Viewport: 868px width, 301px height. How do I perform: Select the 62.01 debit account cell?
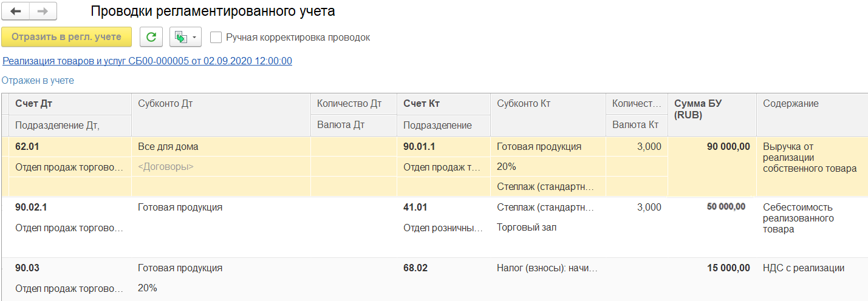[x=70, y=146]
